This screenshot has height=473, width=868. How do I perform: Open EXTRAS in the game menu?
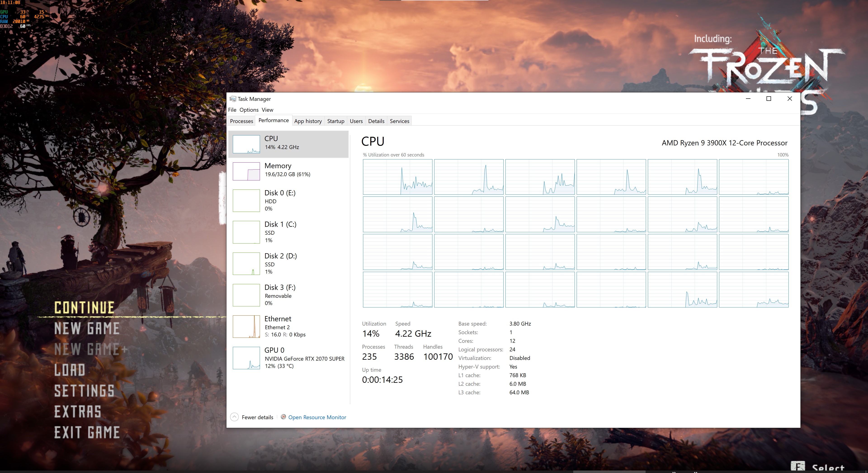click(78, 412)
